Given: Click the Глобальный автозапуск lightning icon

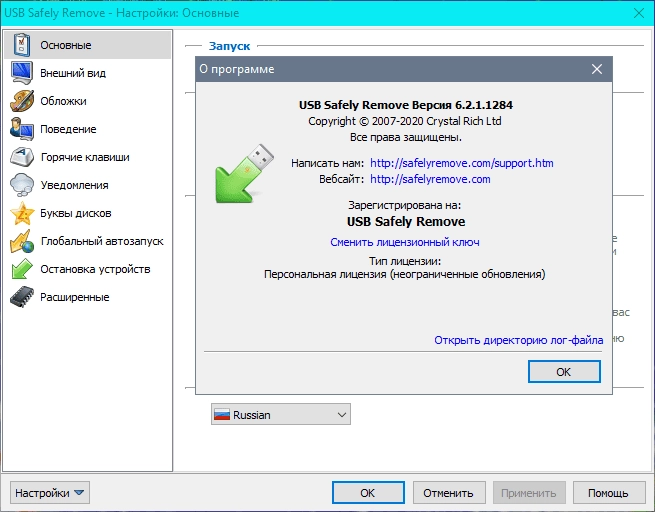Looking at the screenshot, I should pos(22,241).
